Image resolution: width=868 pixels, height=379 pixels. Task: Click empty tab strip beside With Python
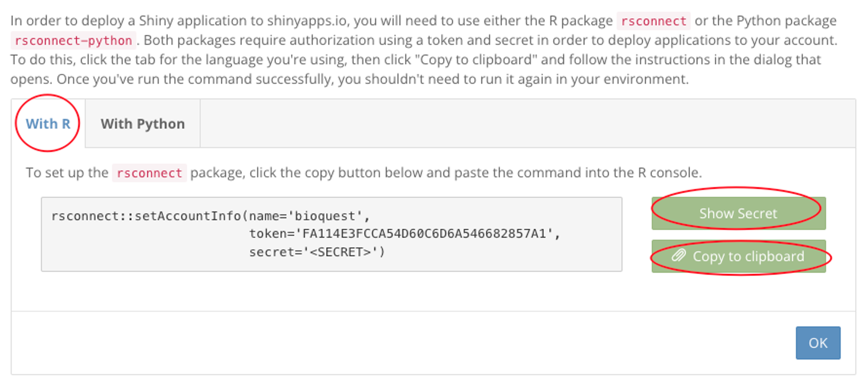528,124
